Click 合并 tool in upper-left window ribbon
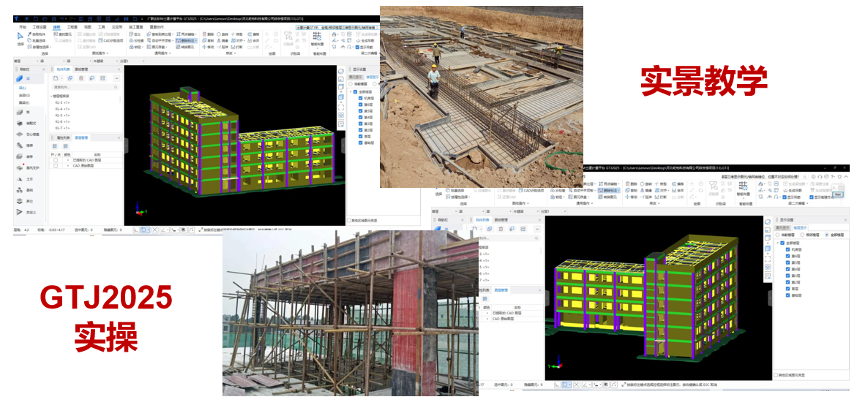Viewport: 868px width, 405px height. pos(253,40)
